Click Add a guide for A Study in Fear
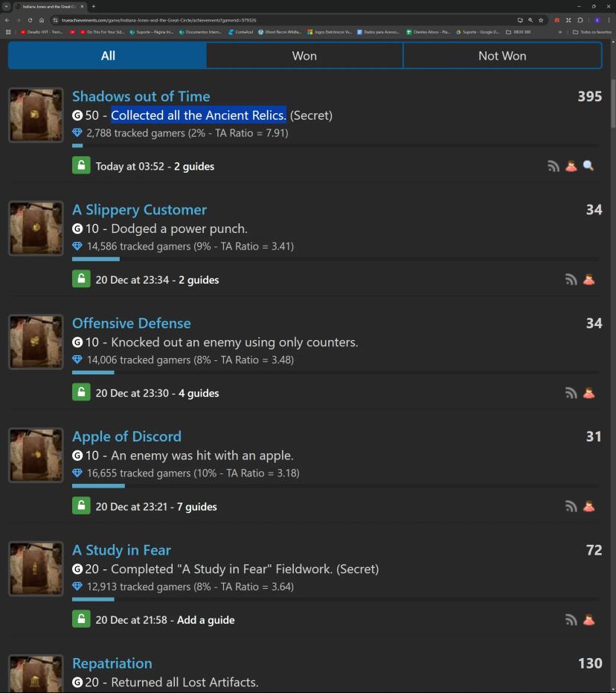Viewport: 616px width, 693px height. 206,620
